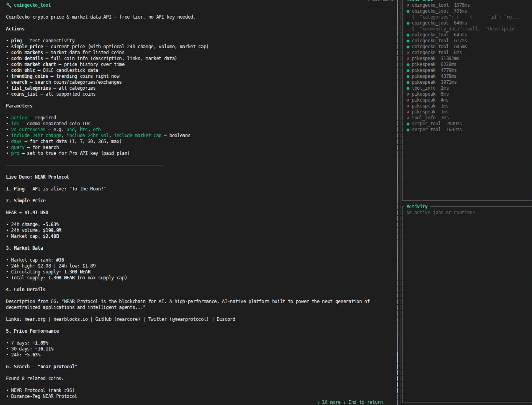Click the green dot beside pikespeak 6228ms
The width and height of the screenshot is (532, 405).
point(408,64)
